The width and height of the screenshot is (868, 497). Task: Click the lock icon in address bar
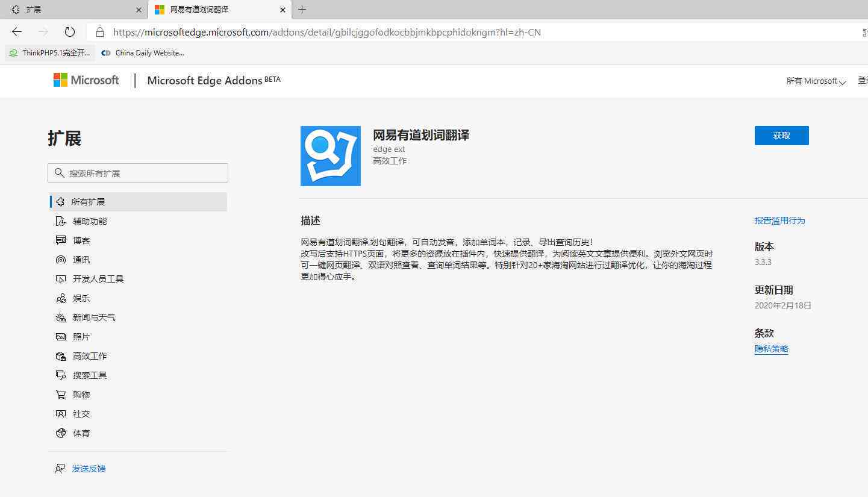point(100,32)
